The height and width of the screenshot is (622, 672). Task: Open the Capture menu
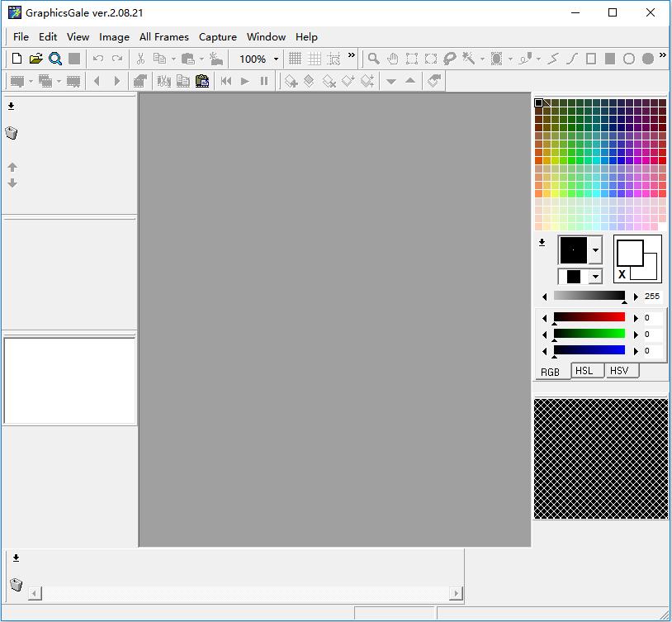pyautogui.click(x=218, y=37)
